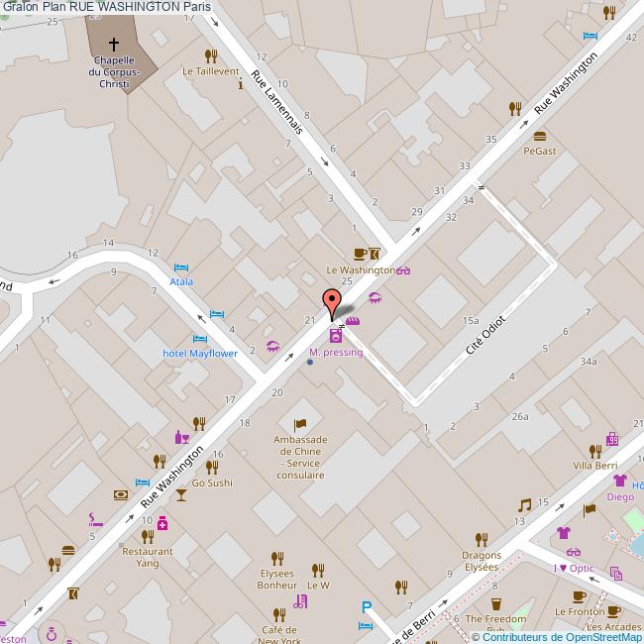Select the Chapelle du Corpus-Christi cross icon
The height and width of the screenshot is (644, 644).
click(x=114, y=44)
